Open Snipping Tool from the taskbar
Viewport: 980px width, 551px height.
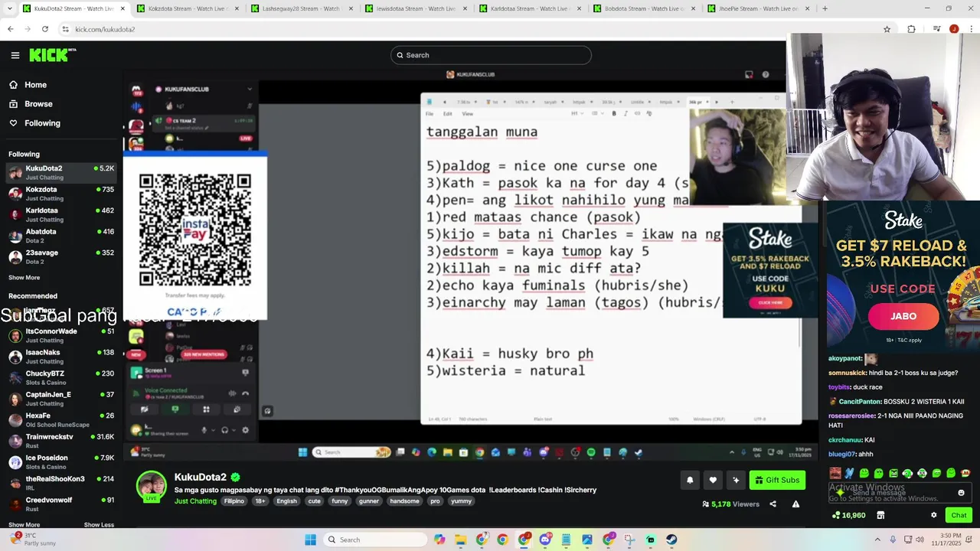[x=629, y=540]
